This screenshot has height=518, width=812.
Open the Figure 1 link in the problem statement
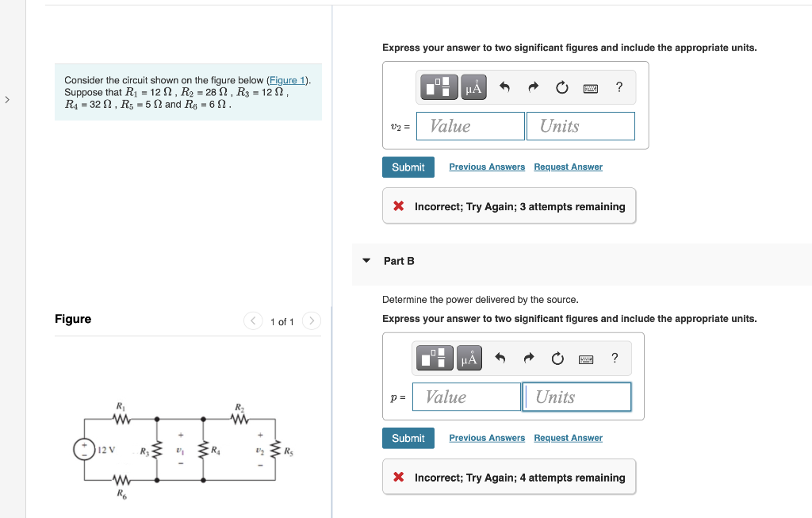(287, 79)
